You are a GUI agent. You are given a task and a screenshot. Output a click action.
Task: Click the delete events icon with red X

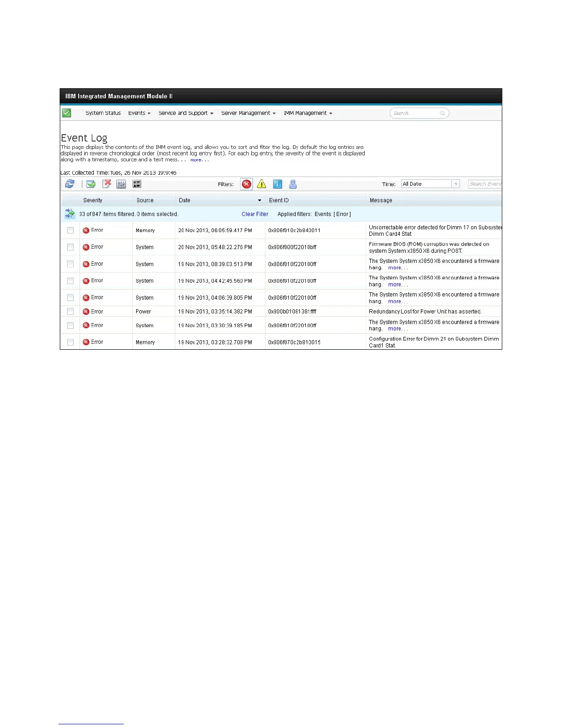(107, 184)
